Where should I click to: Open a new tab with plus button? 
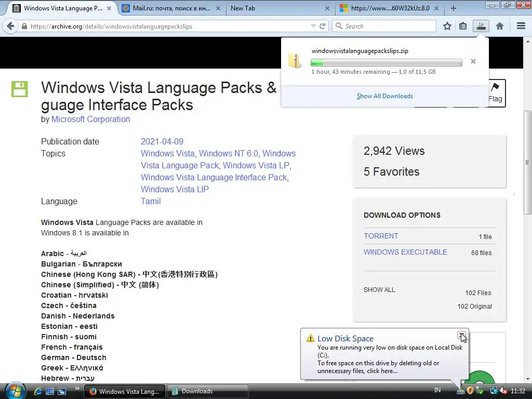(x=453, y=8)
